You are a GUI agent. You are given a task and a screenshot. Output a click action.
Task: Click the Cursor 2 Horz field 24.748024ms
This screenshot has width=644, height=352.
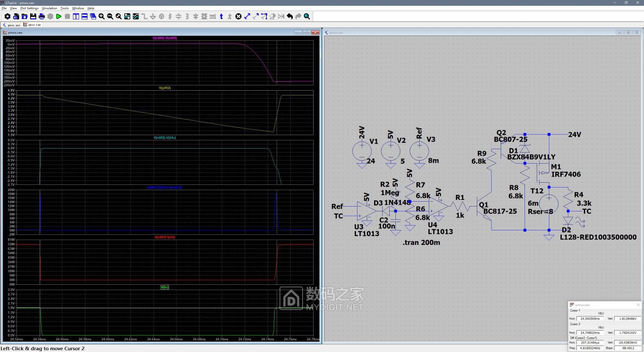(x=590, y=333)
